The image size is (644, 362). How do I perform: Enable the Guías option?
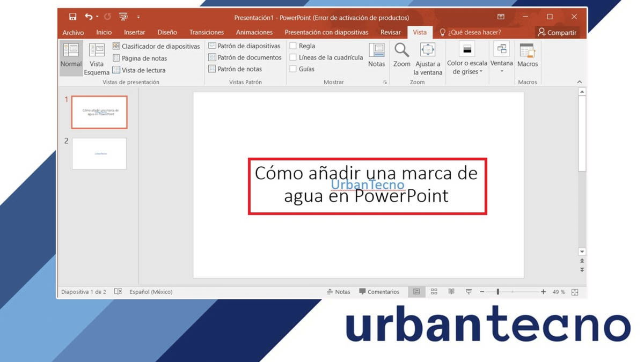coord(293,69)
